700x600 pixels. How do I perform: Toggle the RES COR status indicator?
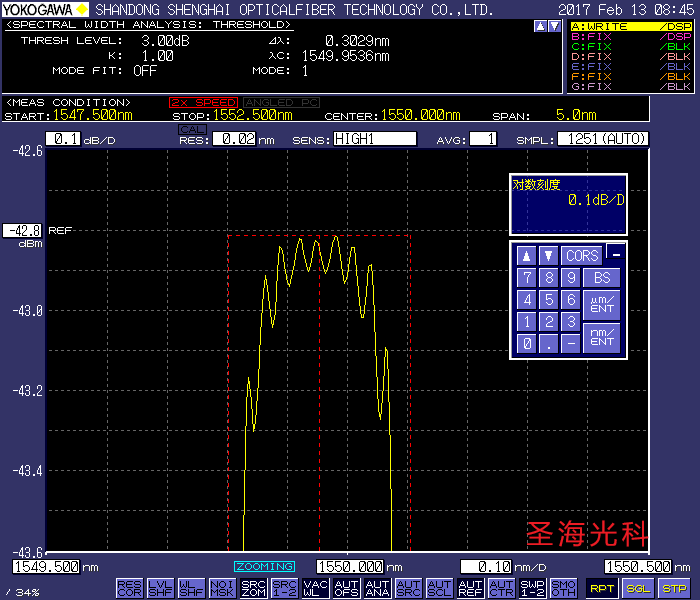click(x=129, y=588)
